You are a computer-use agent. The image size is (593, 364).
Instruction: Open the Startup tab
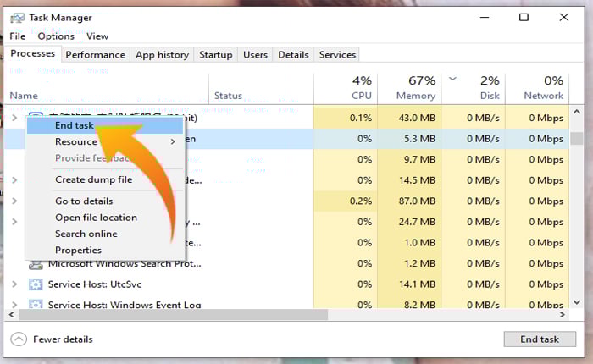215,55
